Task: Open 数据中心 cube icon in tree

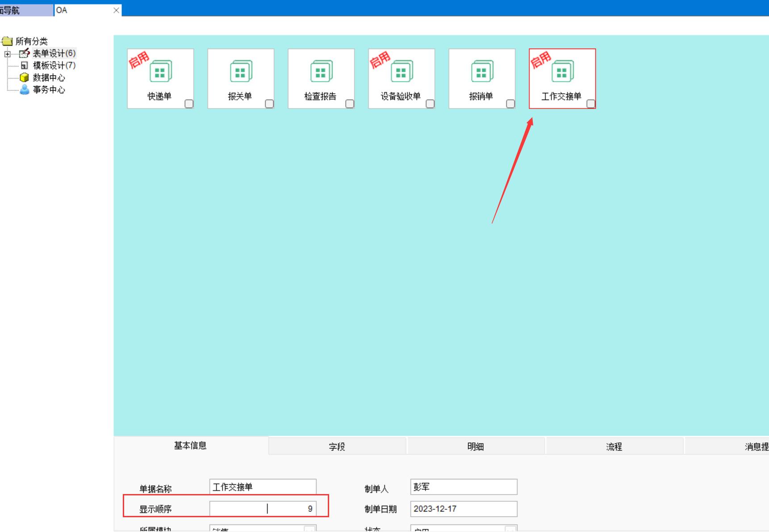Action: tap(25, 78)
